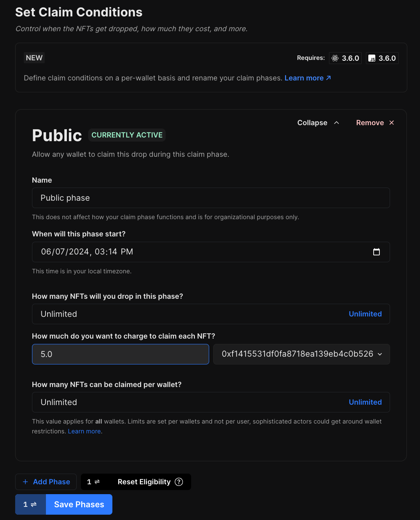Open the calendar picker icon in start date field
Screen dimensions: 420x520
click(377, 252)
